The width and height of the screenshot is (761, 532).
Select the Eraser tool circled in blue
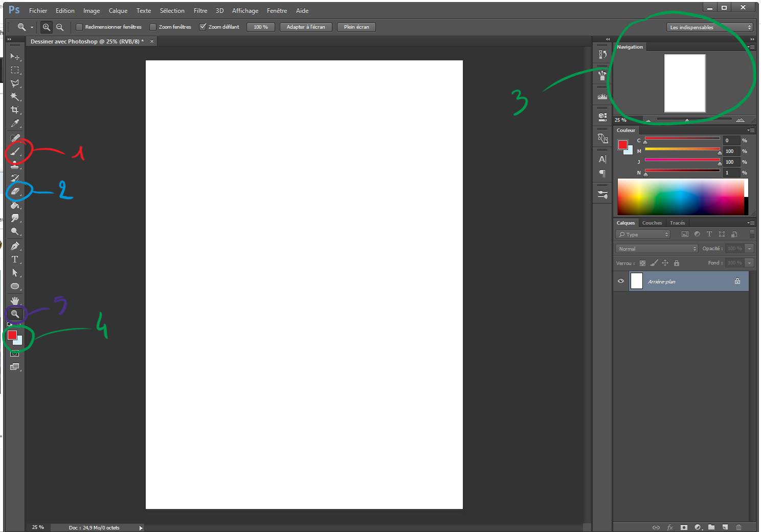coord(15,191)
